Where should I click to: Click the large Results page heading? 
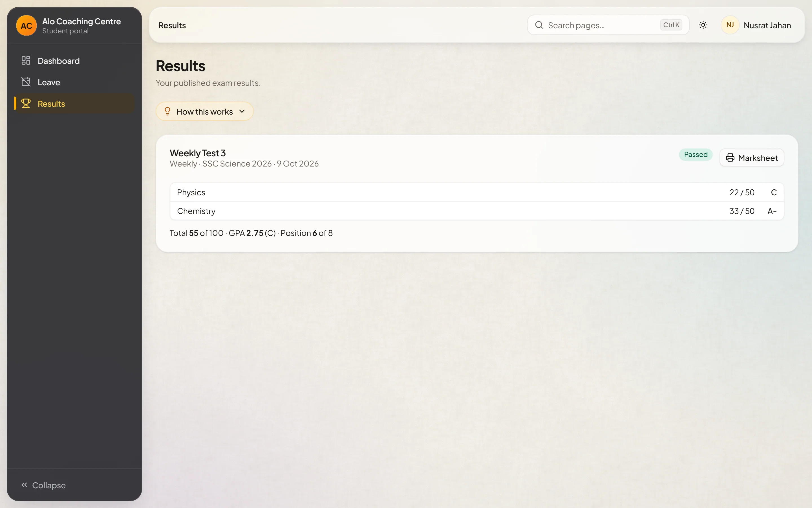tap(180, 66)
